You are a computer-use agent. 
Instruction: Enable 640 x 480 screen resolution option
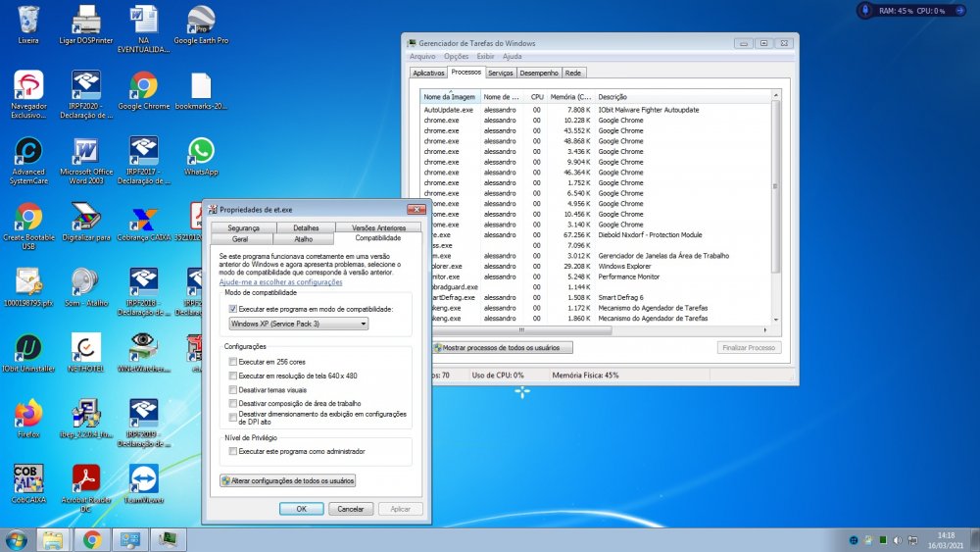[233, 376]
